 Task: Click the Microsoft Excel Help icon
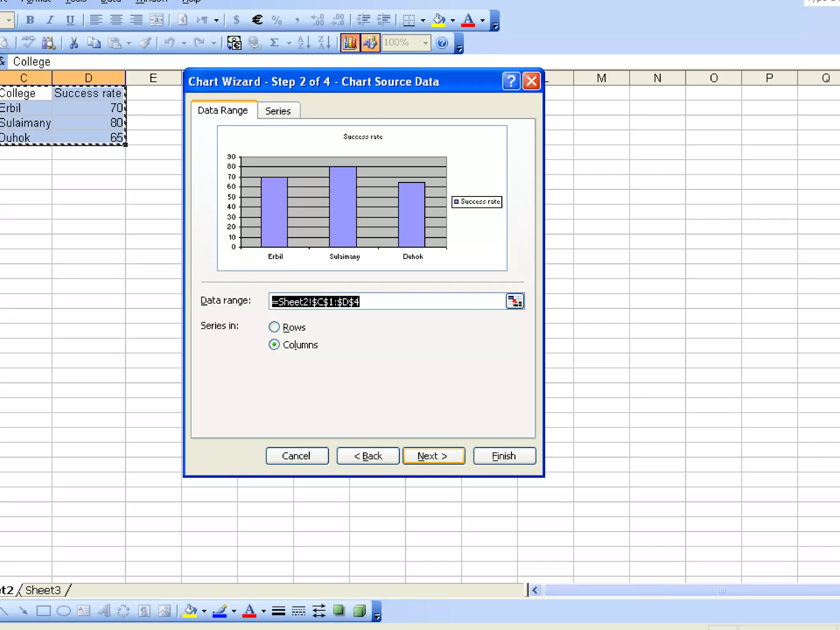click(442, 43)
